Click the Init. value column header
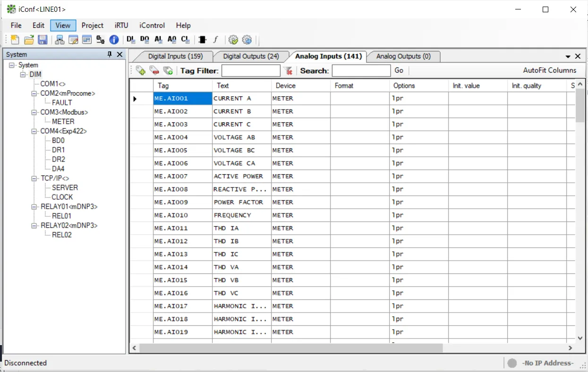The height and width of the screenshot is (372, 588). [478, 85]
